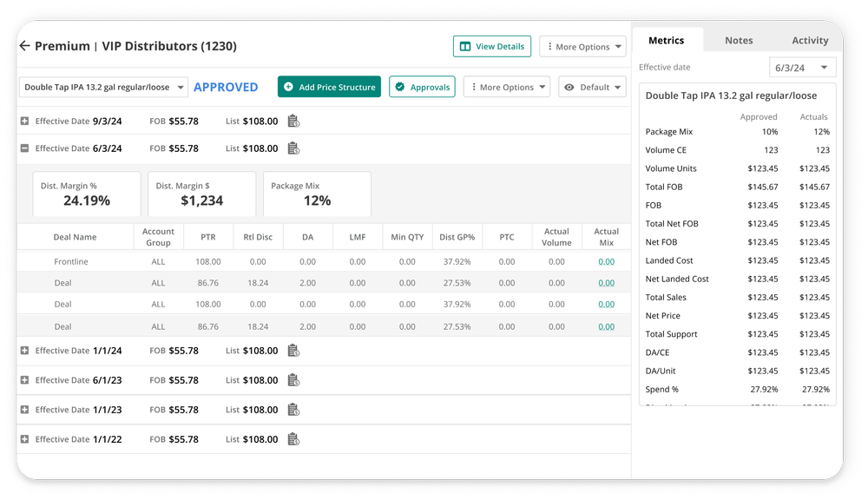Click the eye icon in the Default button
868x500 pixels.
click(x=569, y=87)
